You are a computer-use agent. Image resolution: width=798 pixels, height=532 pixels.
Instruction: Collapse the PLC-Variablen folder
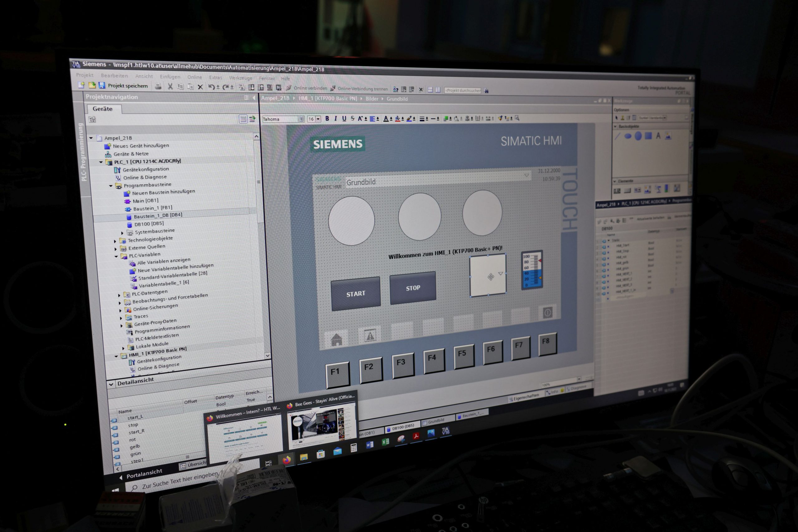[x=116, y=256]
